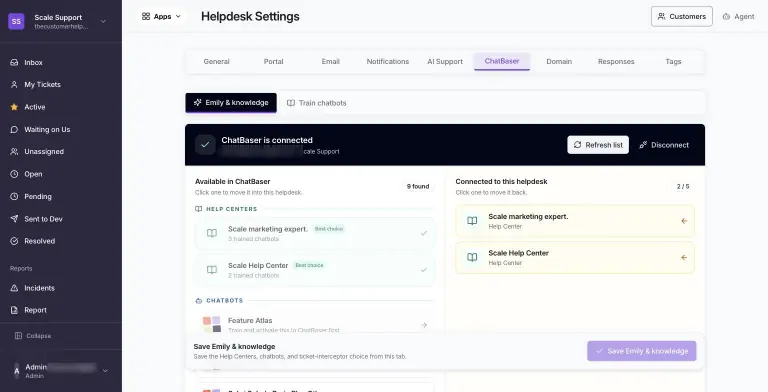Click the HELP CENTERS section heading
The height and width of the screenshot is (392, 768).
pos(231,209)
